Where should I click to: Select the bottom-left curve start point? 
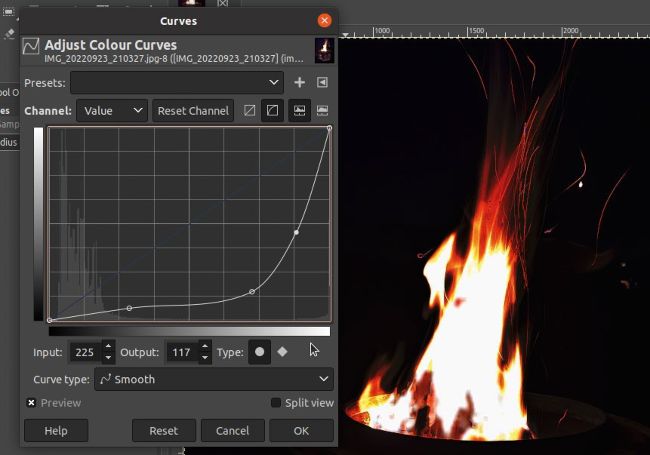pyautogui.click(x=50, y=320)
